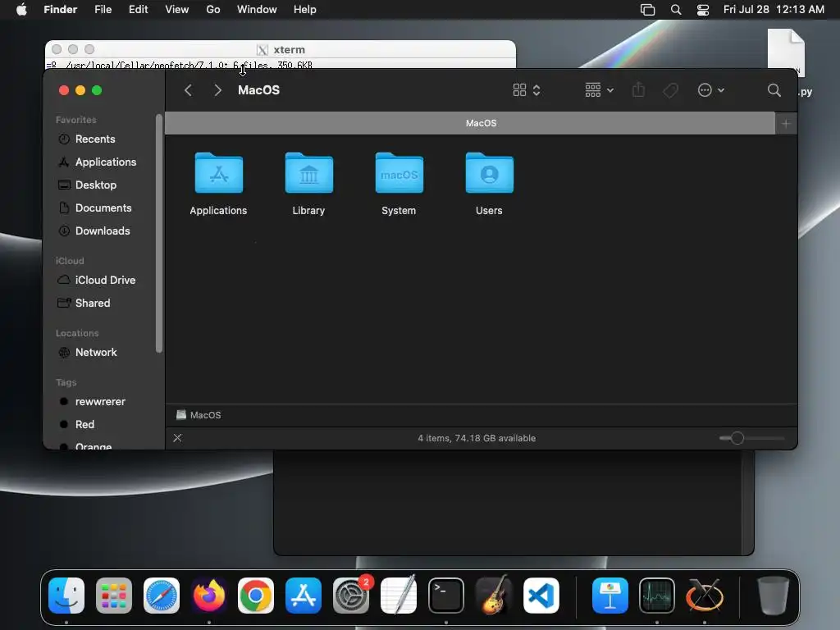Open Finder from the Dock

pyautogui.click(x=66, y=596)
